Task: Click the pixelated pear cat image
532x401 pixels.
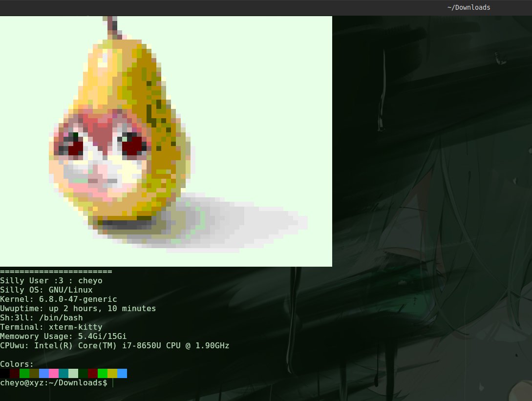Action: 166,141
